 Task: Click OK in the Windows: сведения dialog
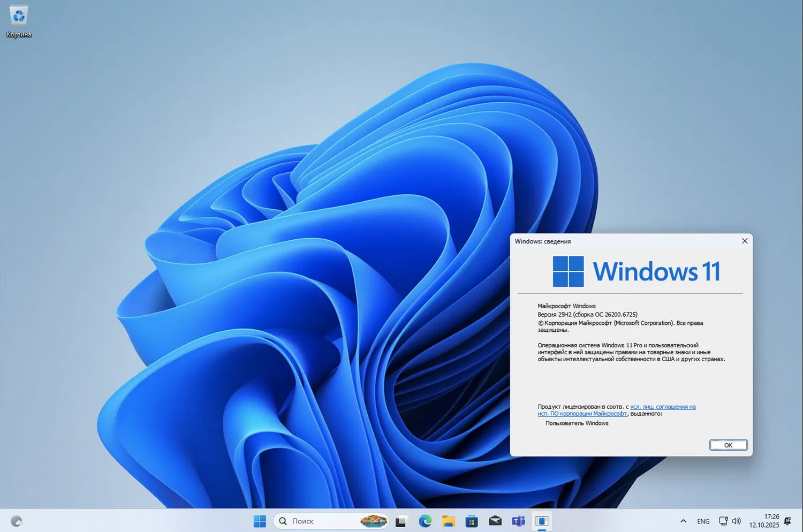coord(728,445)
